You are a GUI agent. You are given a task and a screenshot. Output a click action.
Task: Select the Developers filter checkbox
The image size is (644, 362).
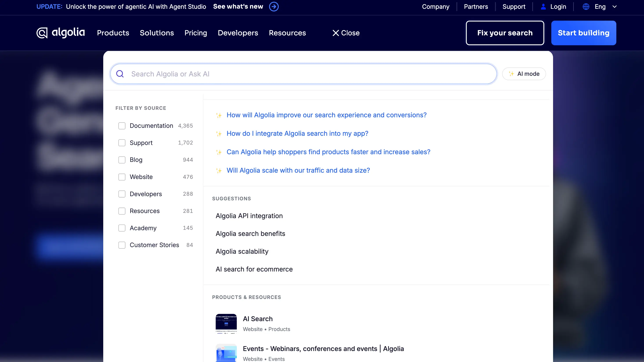pos(122,194)
